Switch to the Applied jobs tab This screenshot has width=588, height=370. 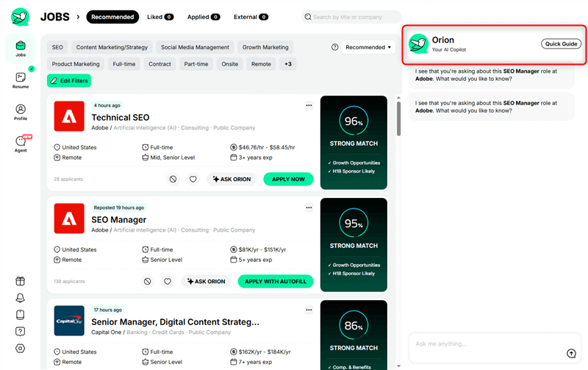pos(204,17)
